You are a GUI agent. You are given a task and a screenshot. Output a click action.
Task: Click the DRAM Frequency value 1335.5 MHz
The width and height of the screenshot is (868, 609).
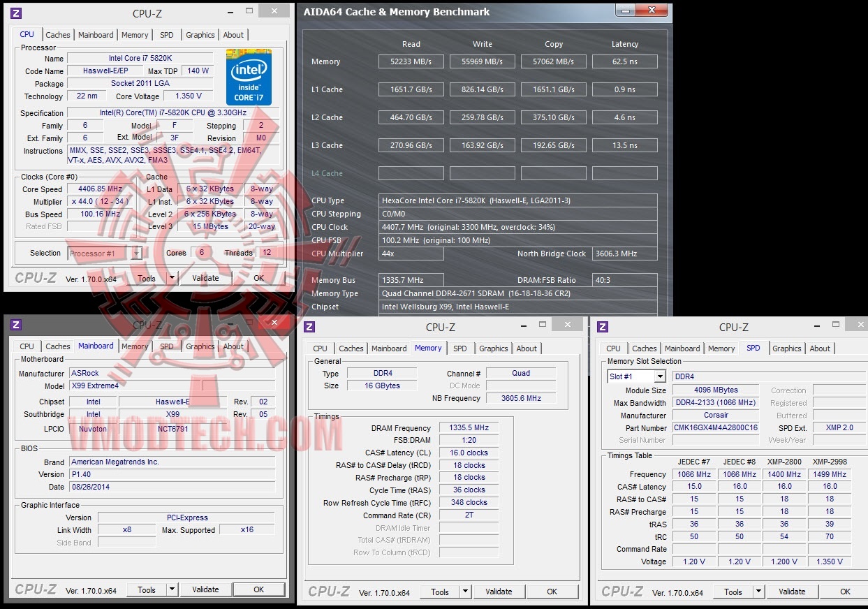point(469,428)
